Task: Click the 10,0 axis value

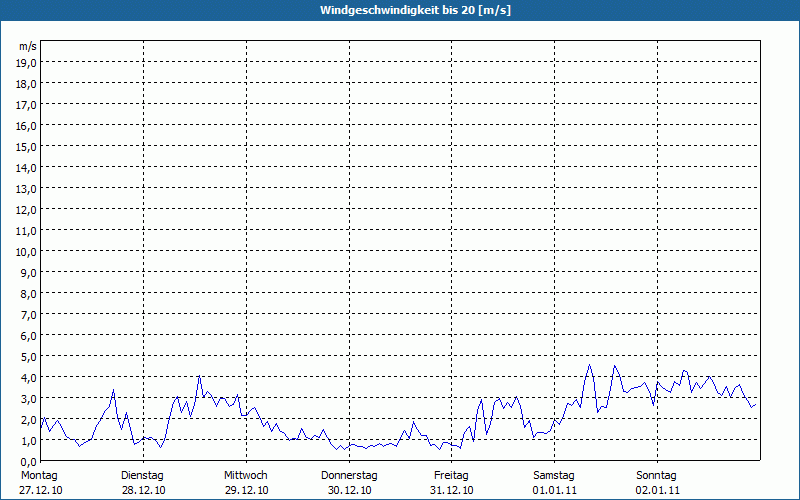Action: (28, 252)
